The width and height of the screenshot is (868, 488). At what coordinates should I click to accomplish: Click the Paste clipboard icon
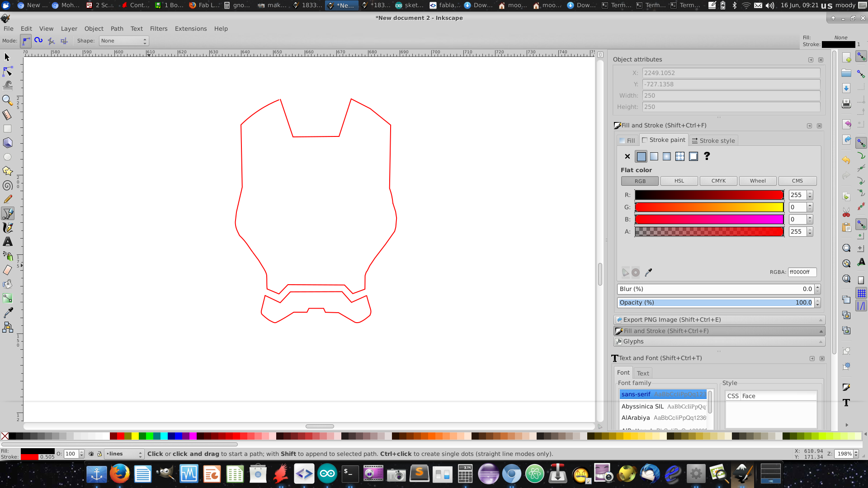coord(846,227)
